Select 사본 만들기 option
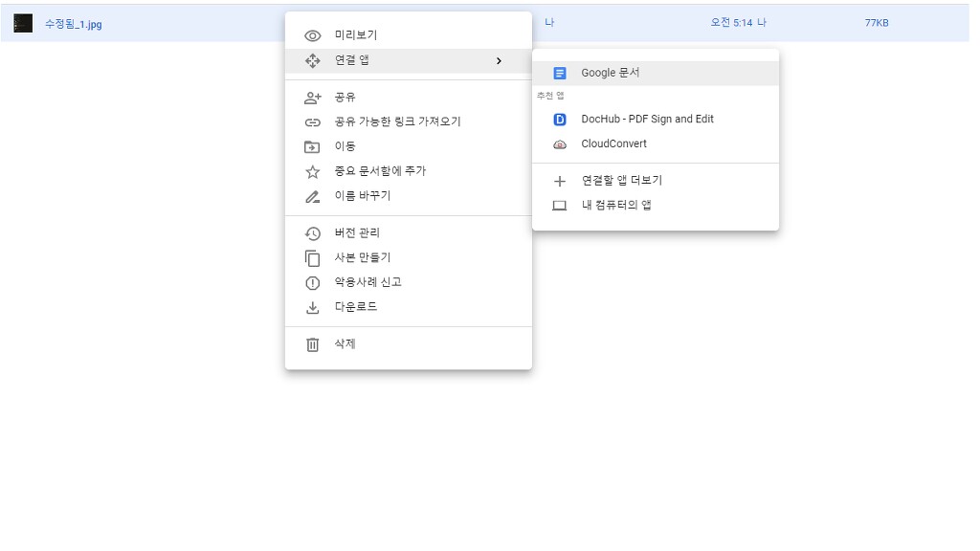Screen dimensions: 980x551 (362, 258)
